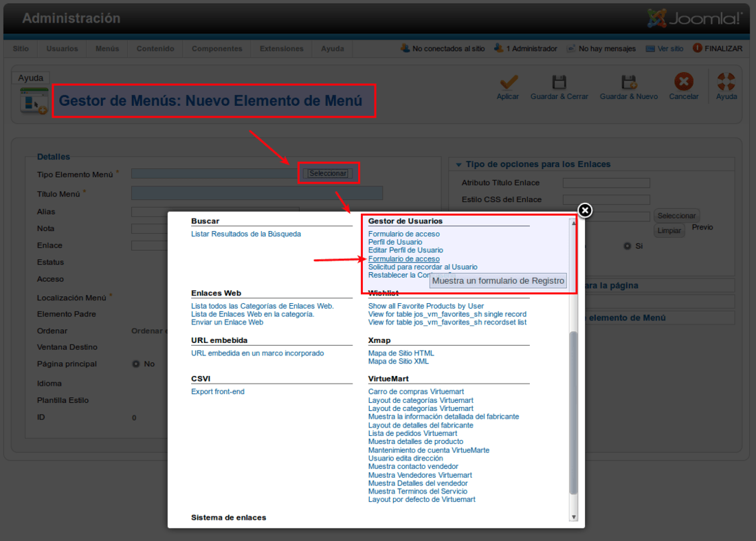Click Muestra detalles de producto link

pos(416,442)
